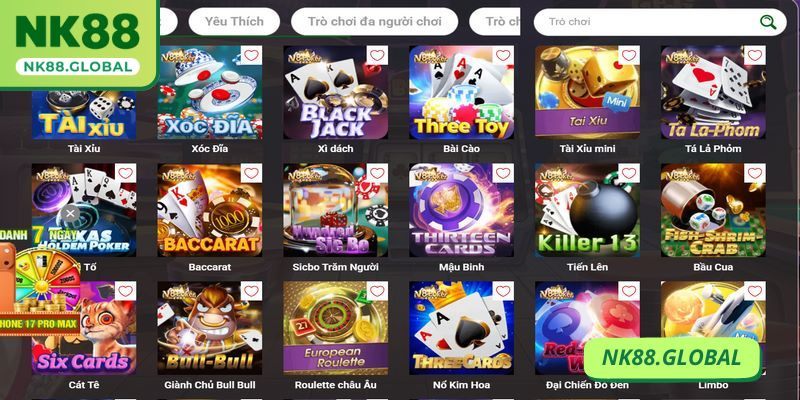Launch the Bull-Bull game thumbnail

(x=210, y=328)
